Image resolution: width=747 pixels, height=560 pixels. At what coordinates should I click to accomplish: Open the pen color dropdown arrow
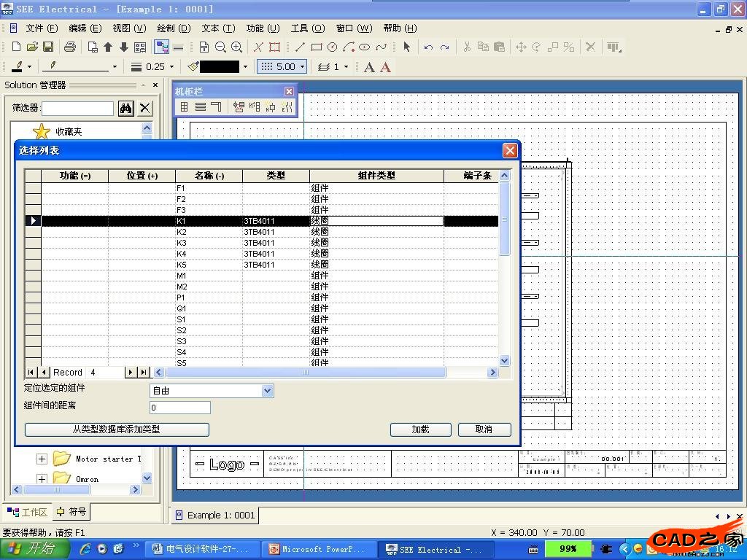[29, 67]
